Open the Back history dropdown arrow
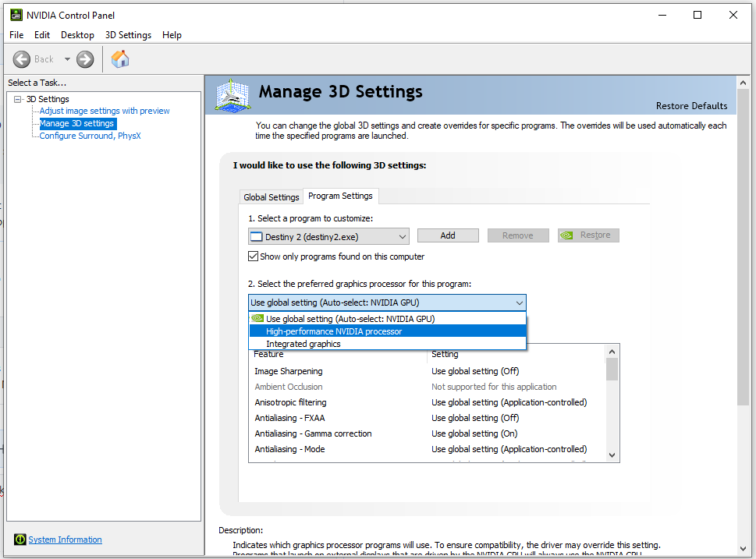 pos(67,59)
